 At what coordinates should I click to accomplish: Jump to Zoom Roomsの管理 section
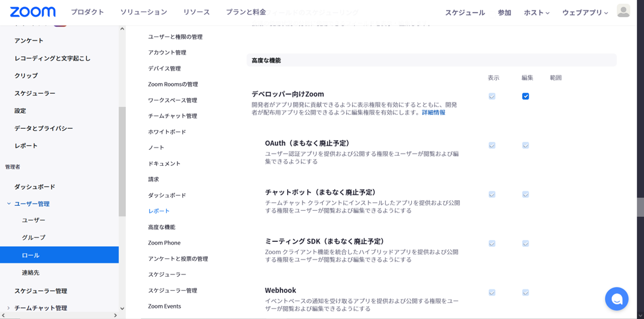[x=173, y=84]
